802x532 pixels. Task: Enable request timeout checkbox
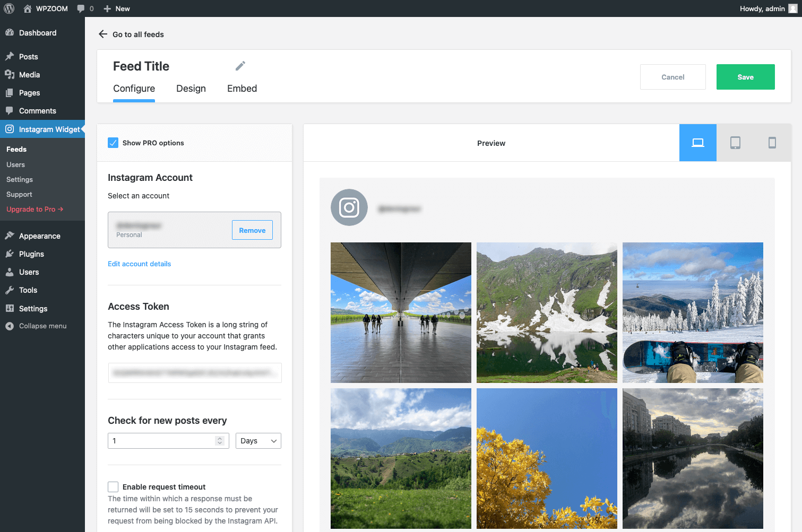tap(113, 487)
